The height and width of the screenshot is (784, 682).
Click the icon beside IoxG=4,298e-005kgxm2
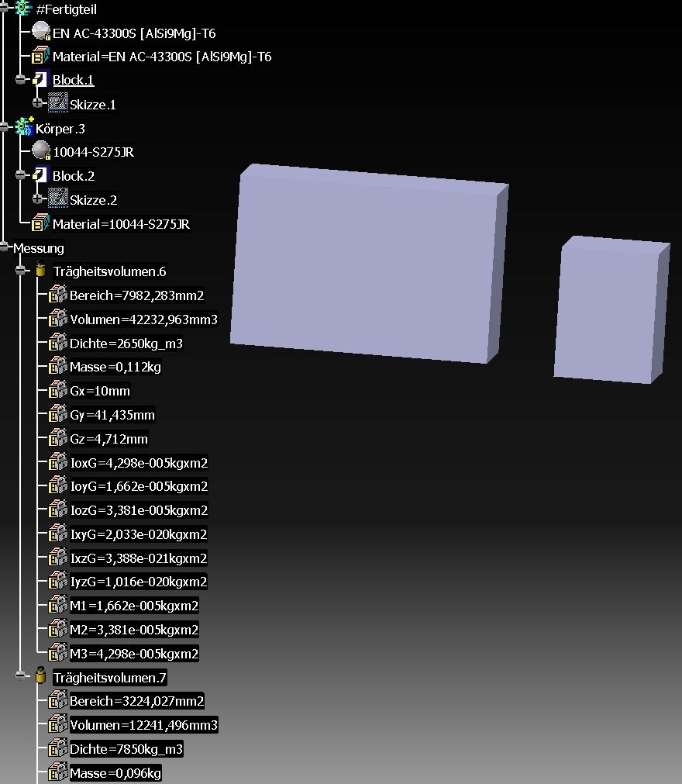[58, 462]
